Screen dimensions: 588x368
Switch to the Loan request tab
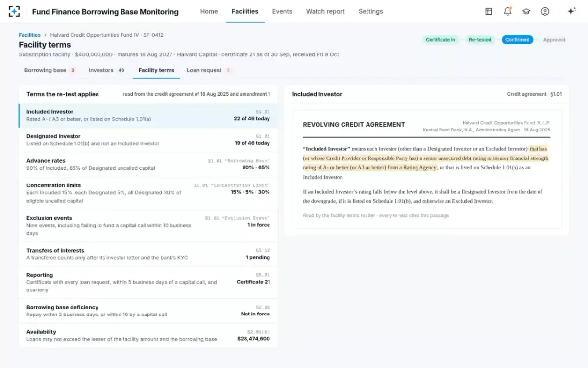pos(209,70)
